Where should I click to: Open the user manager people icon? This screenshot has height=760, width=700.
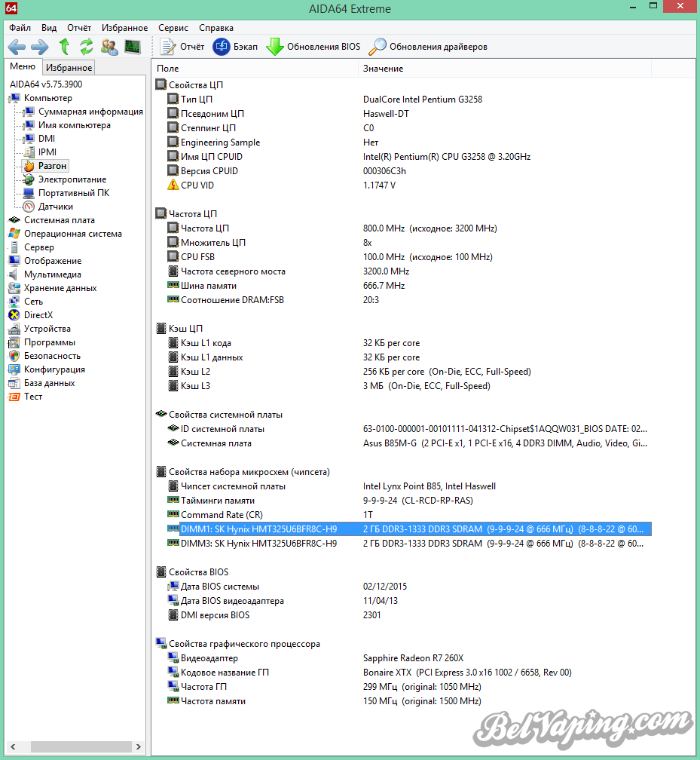pyautogui.click(x=109, y=47)
